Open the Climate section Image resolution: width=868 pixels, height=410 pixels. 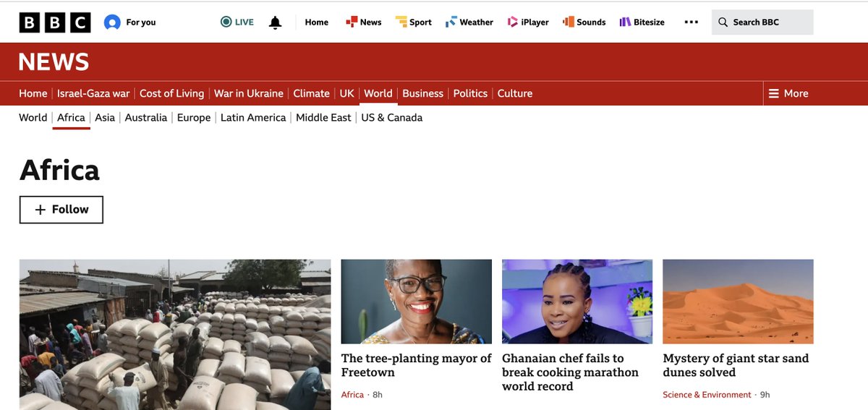(x=312, y=93)
